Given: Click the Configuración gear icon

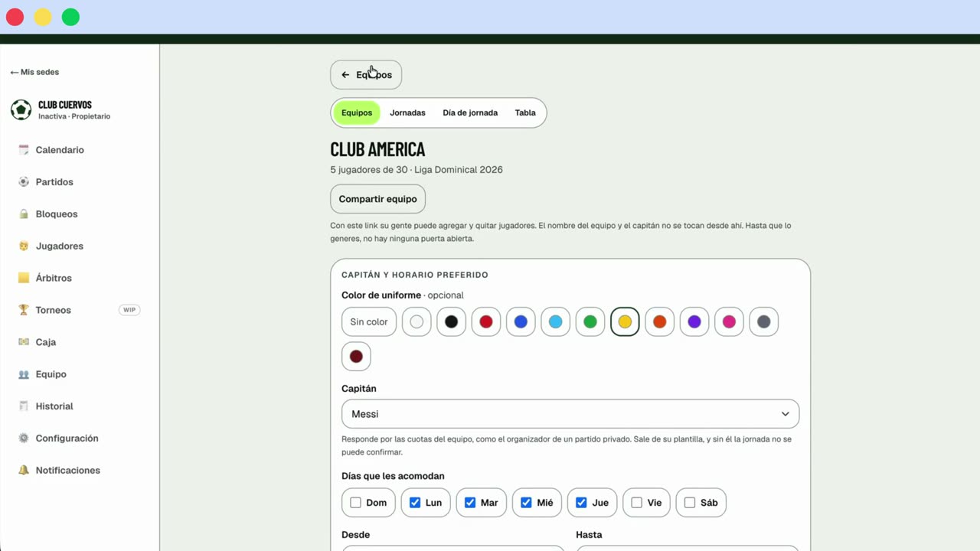Looking at the screenshot, I should [24, 439].
